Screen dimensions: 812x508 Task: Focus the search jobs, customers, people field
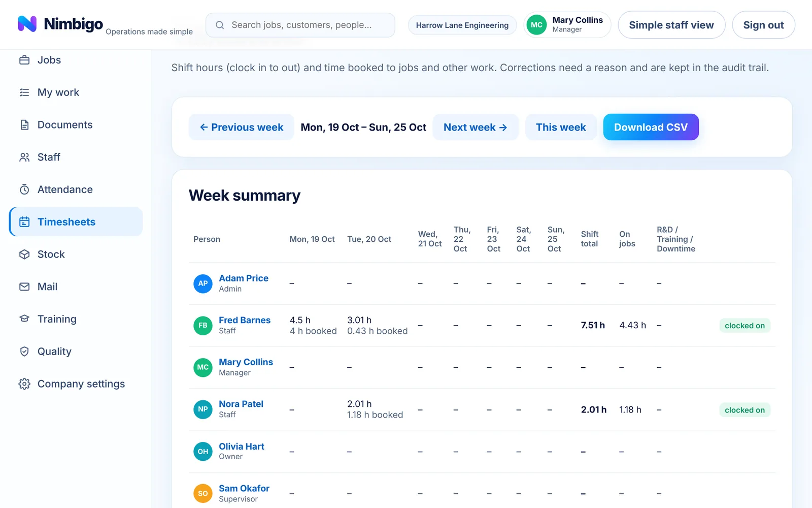[300, 25]
